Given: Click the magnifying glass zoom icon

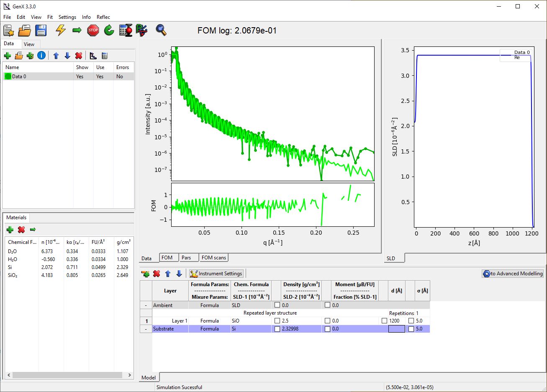Looking at the screenshot, I should [161, 30].
